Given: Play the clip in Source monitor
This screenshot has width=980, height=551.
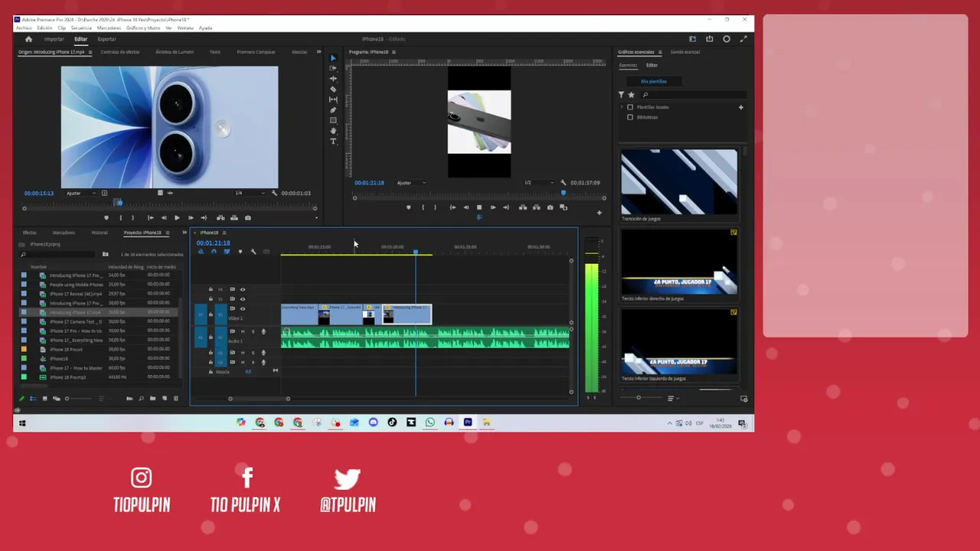Looking at the screenshot, I should point(177,217).
